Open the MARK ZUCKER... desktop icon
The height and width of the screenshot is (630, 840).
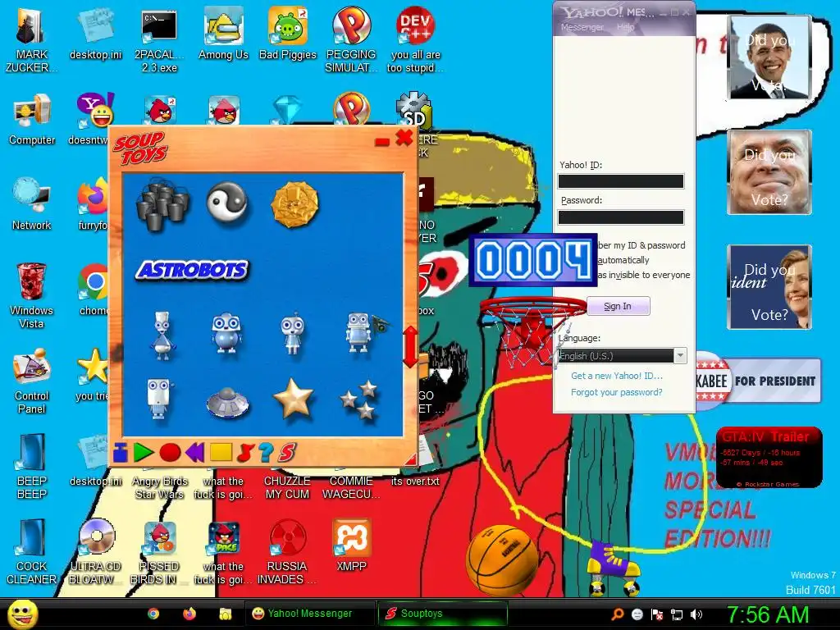(31, 41)
